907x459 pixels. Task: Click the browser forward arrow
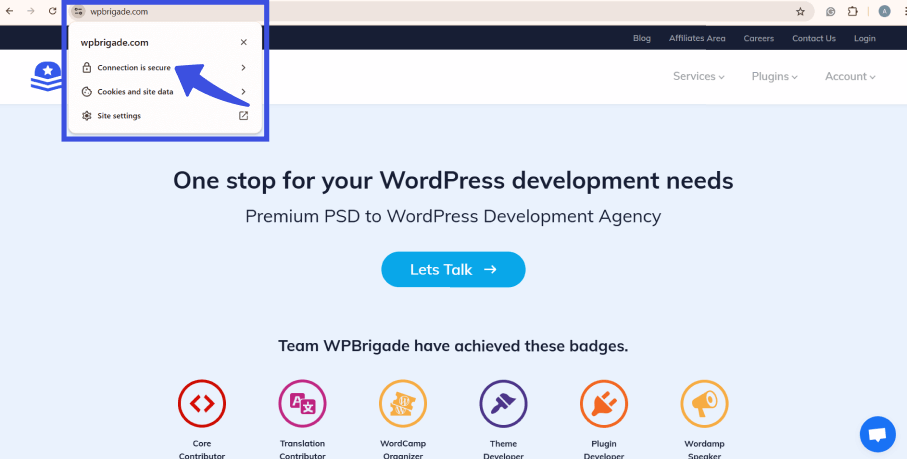[31, 12]
